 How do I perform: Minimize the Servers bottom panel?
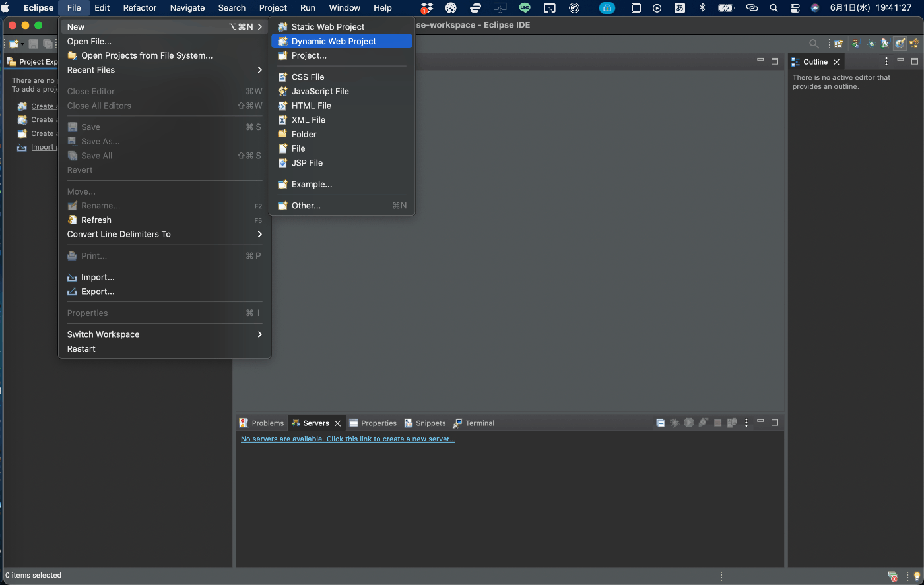pyautogui.click(x=760, y=421)
